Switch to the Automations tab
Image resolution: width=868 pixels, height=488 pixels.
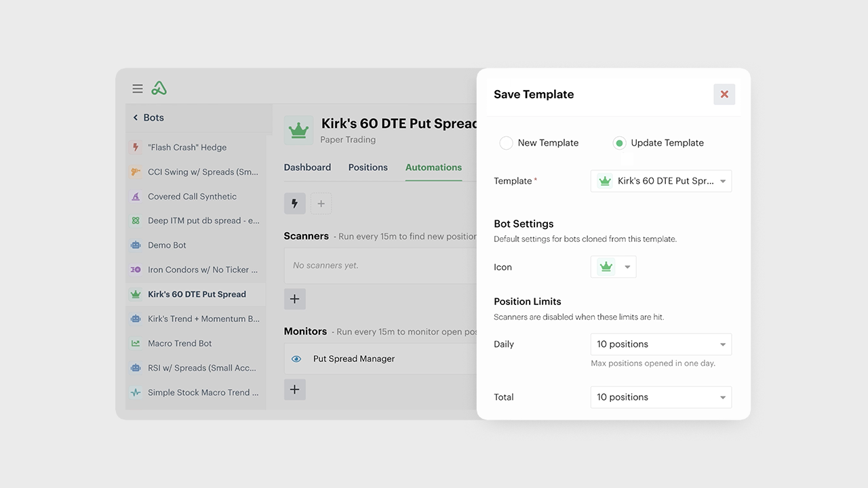point(433,167)
